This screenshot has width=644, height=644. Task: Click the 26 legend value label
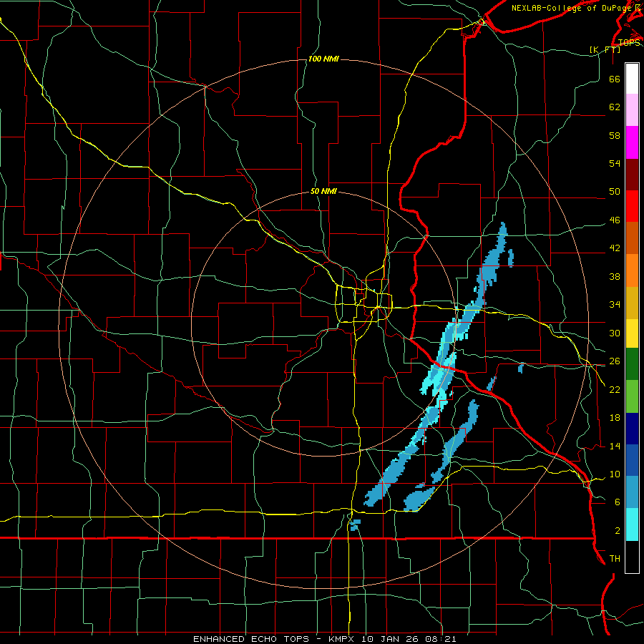pos(615,361)
